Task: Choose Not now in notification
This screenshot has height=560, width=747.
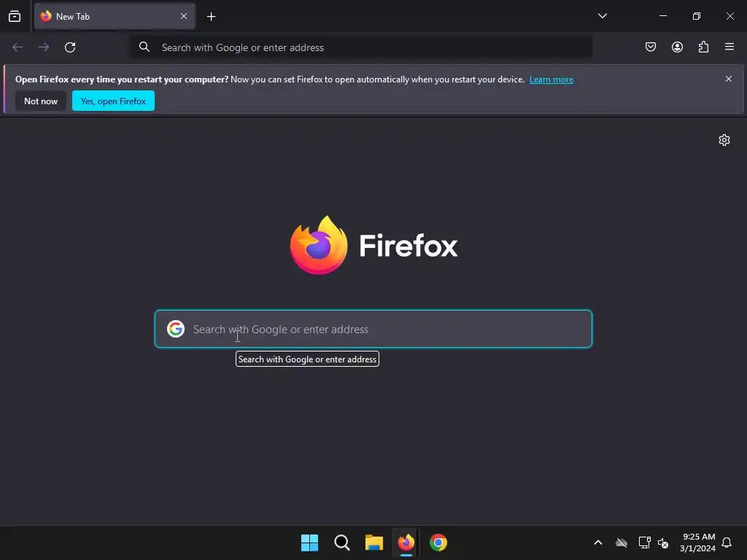Action: point(41,101)
